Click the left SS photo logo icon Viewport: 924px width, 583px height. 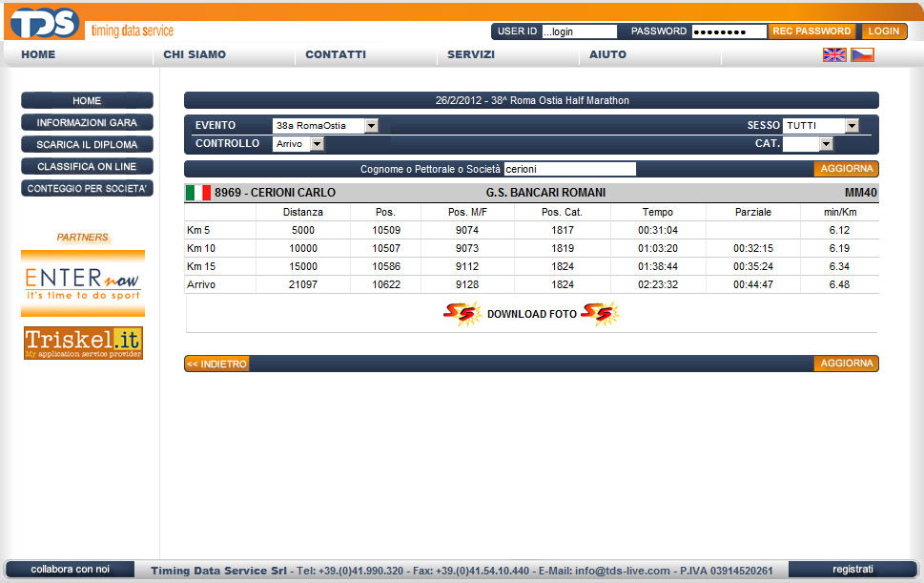[x=462, y=314]
